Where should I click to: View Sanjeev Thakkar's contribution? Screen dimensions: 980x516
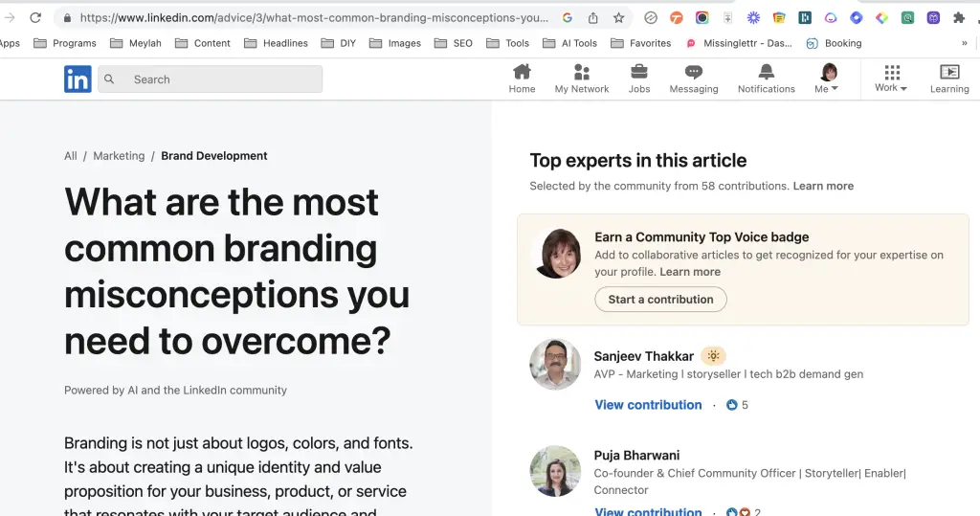(x=648, y=405)
